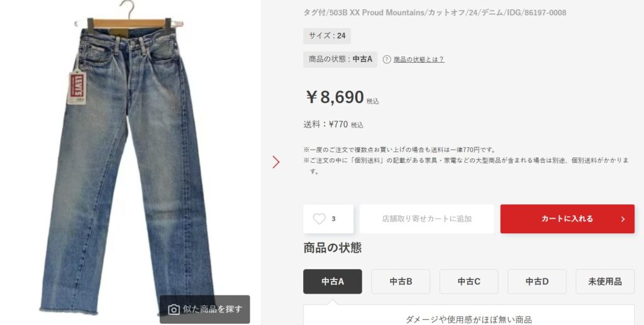Click the favorites count number 3
This screenshot has width=644, height=325.
coord(333,219)
